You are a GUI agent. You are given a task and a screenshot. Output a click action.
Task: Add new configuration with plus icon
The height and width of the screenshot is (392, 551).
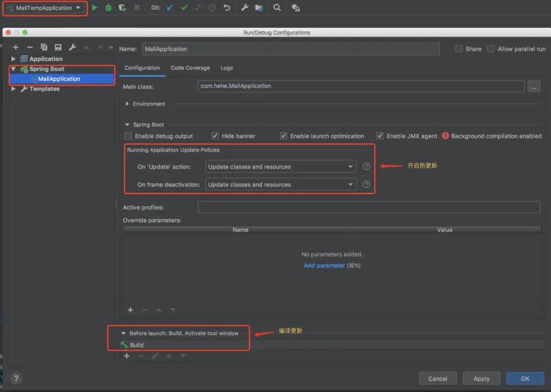(15, 47)
